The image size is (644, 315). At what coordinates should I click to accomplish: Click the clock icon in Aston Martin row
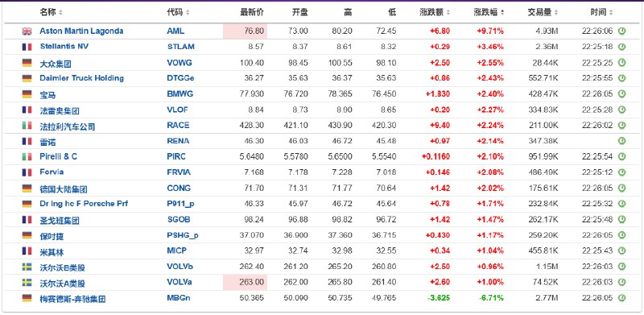click(621, 31)
